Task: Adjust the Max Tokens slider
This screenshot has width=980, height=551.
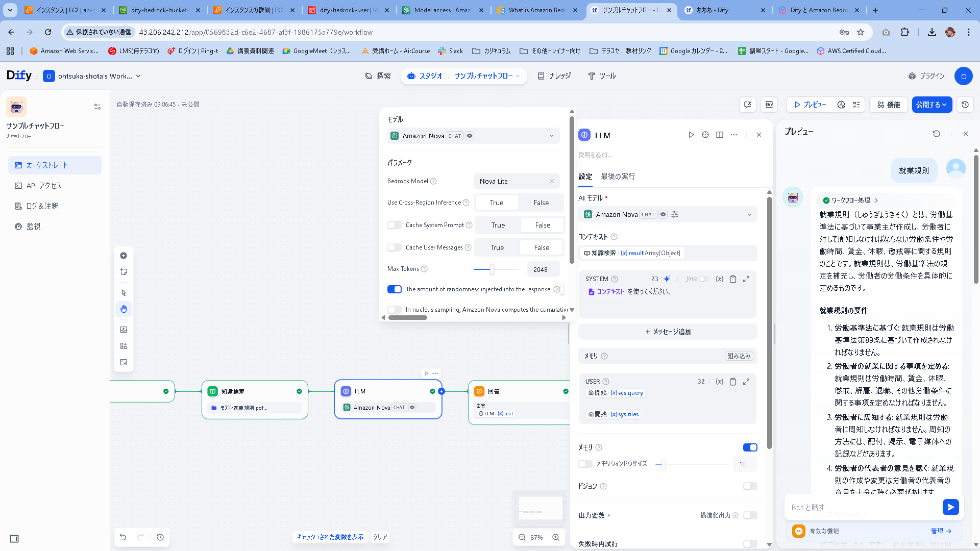Action: pos(492,269)
